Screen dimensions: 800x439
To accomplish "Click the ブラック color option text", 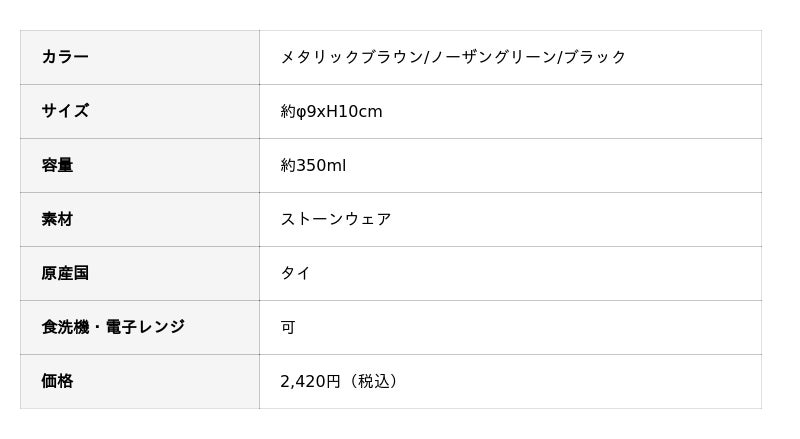I will 595,57.
